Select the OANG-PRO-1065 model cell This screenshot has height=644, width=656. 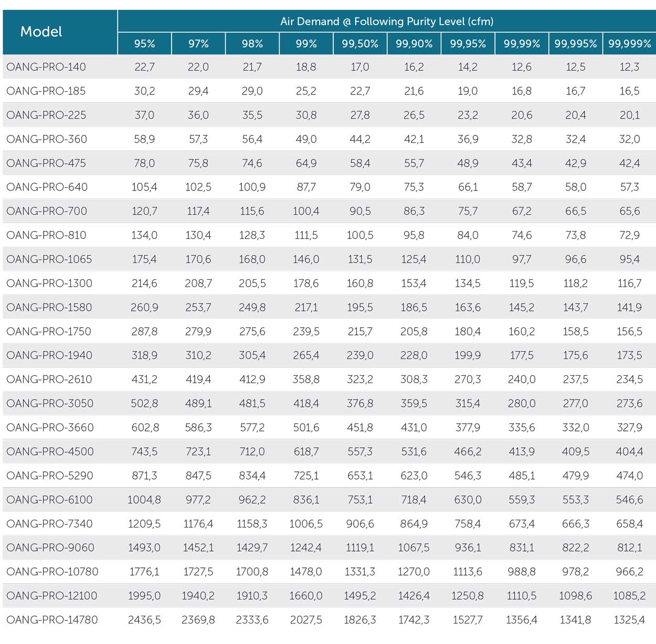(x=49, y=259)
